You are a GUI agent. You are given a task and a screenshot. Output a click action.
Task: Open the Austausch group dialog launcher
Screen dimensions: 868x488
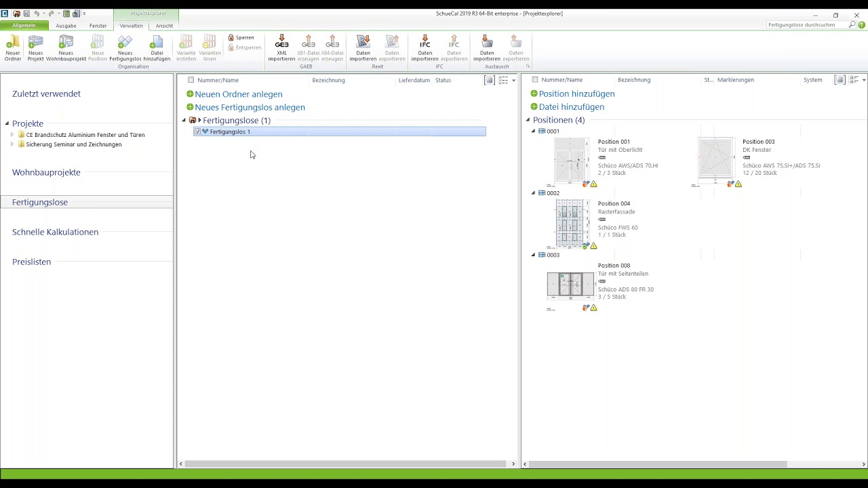[528, 66]
